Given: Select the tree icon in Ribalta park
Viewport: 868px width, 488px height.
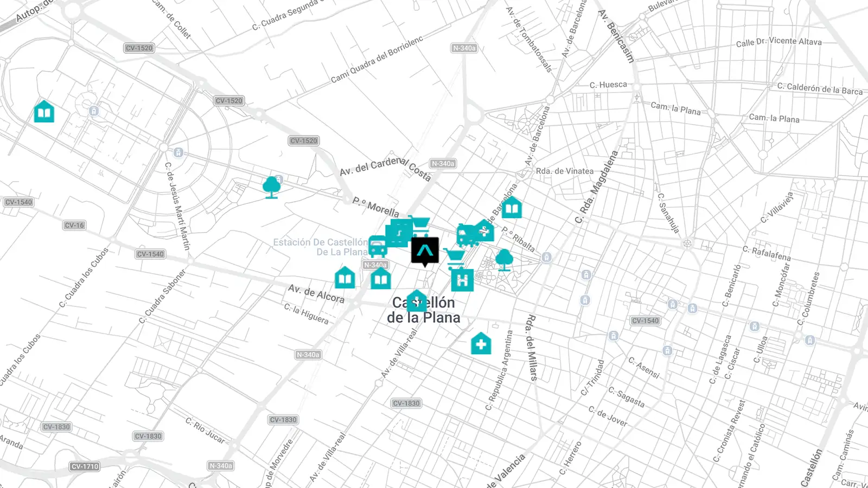Looking at the screenshot, I should (x=505, y=260).
